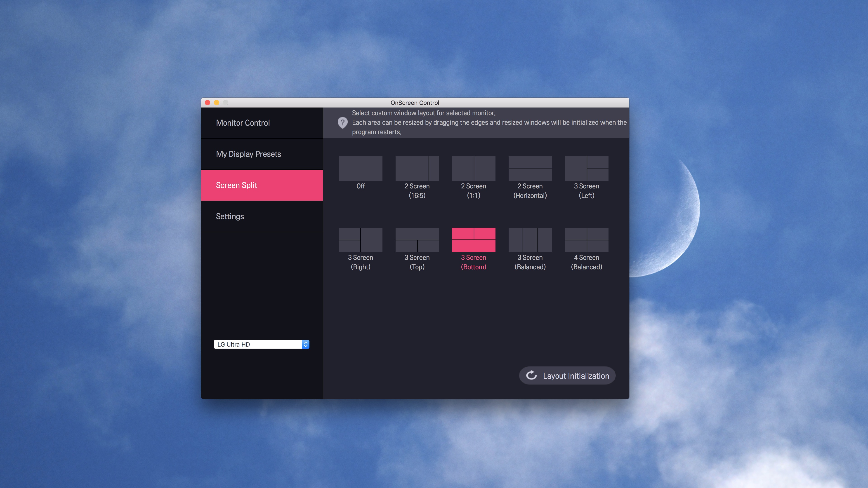Image resolution: width=868 pixels, height=488 pixels.
Task: Select the 3 Screen (Top) layout
Action: pos(417,239)
